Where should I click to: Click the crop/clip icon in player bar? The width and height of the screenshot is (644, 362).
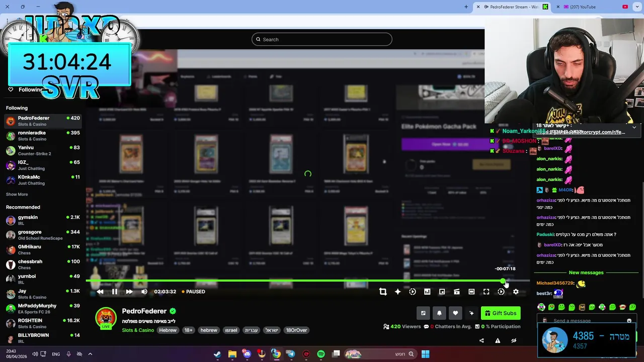tap(383, 292)
